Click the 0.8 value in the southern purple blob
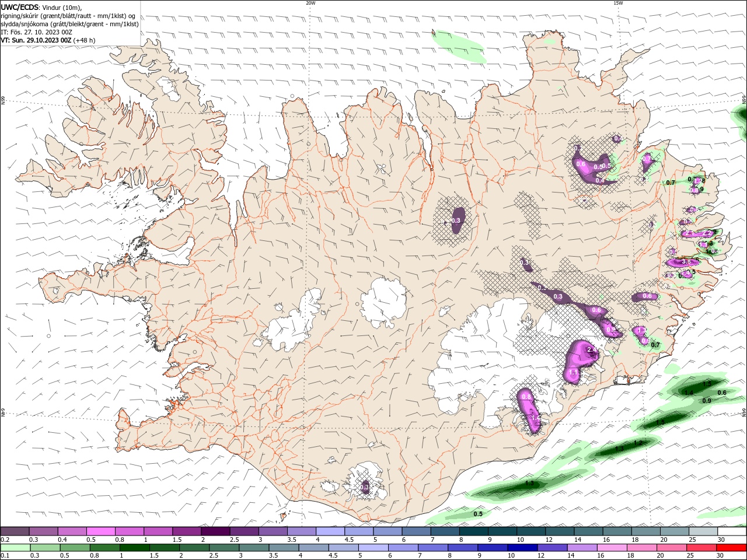747x560 pixels. pyautogui.click(x=526, y=397)
